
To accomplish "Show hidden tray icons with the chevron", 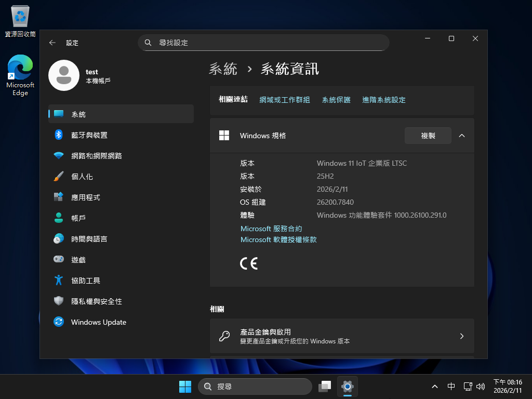I will coord(435,387).
